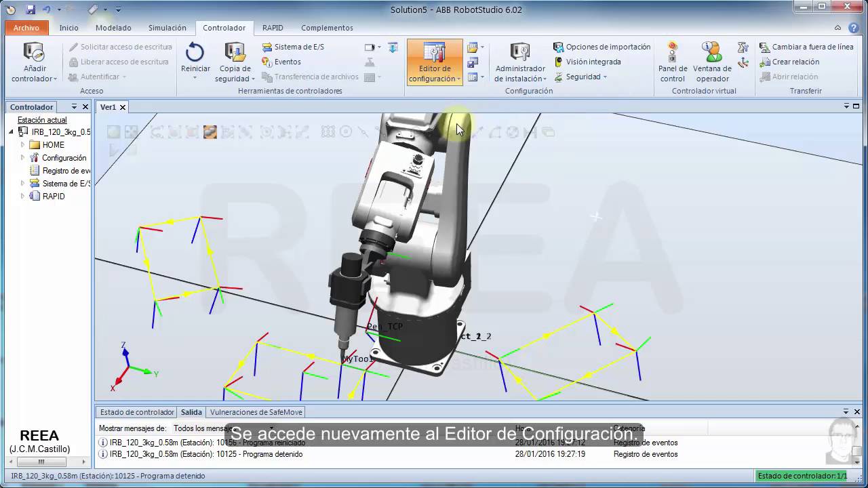Expand the HOME tree node
The width and height of the screenshot is (868, 488).
pos(22,145)
